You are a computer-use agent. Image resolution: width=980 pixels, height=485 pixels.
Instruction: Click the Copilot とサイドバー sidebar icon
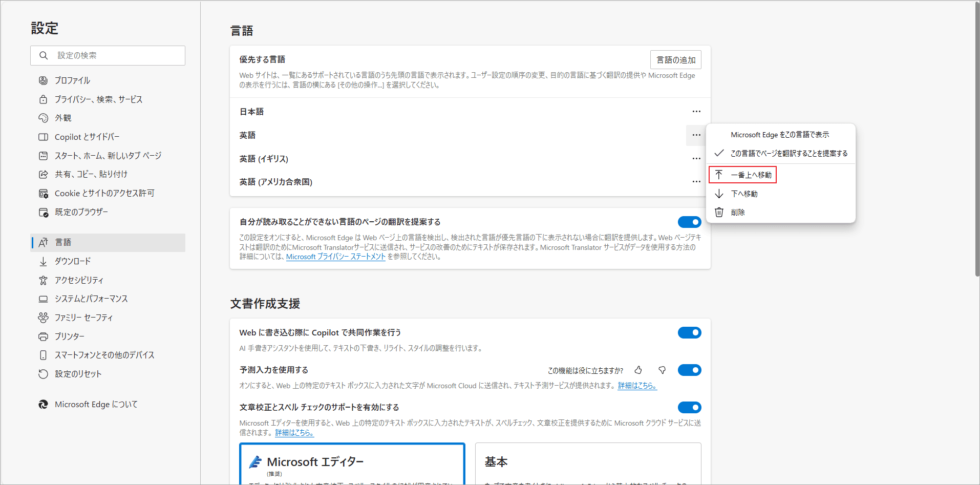(44, 137)
